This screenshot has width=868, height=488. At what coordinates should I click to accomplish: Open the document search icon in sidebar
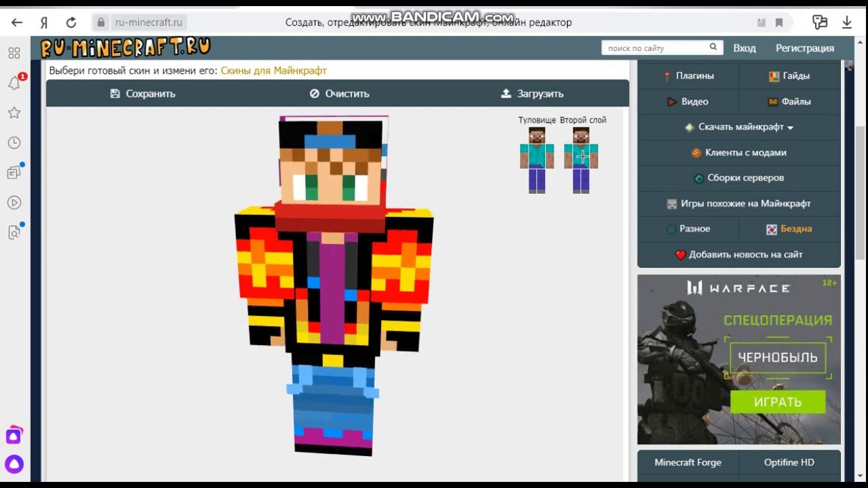(14, 232)
